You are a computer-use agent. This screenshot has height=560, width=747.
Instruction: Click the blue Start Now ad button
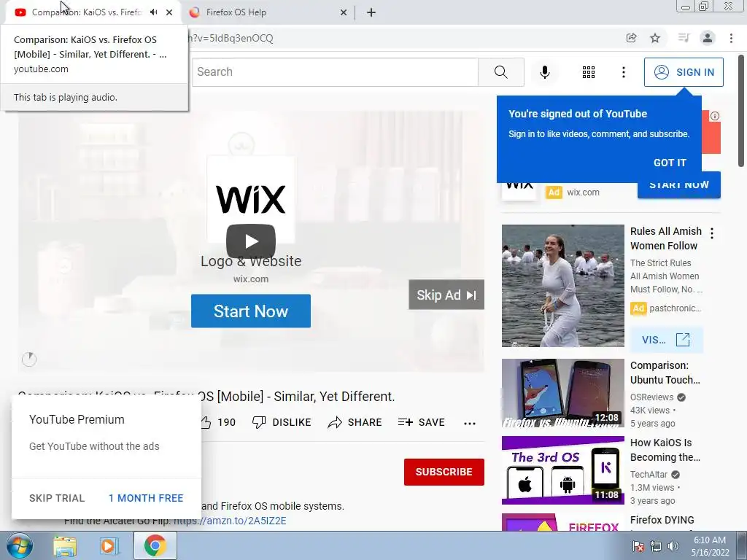point(251,311)
